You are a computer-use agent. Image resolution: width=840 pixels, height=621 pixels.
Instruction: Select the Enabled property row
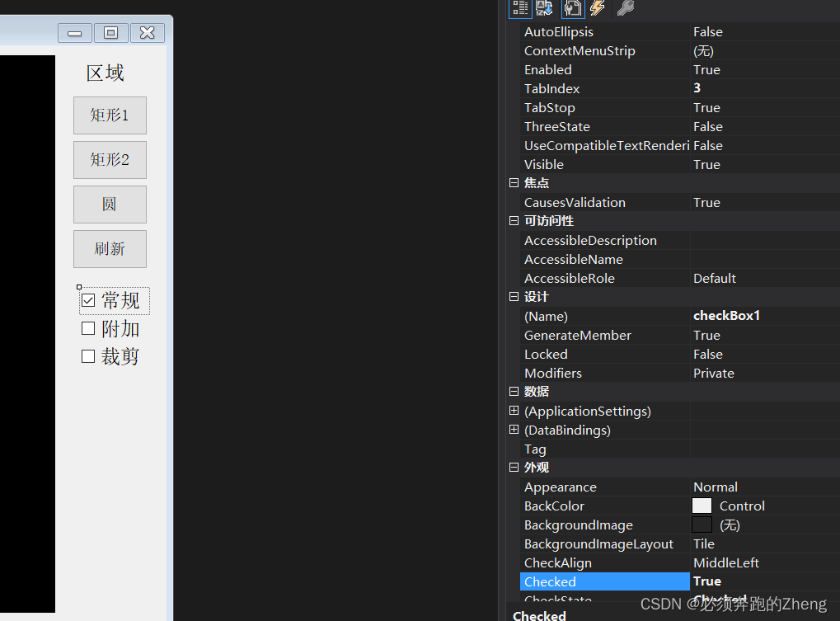click(x=680, y=69)
